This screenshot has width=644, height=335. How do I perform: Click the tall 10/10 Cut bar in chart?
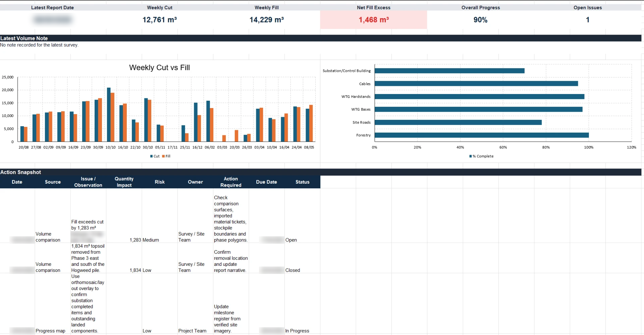(x=109, y=114)
